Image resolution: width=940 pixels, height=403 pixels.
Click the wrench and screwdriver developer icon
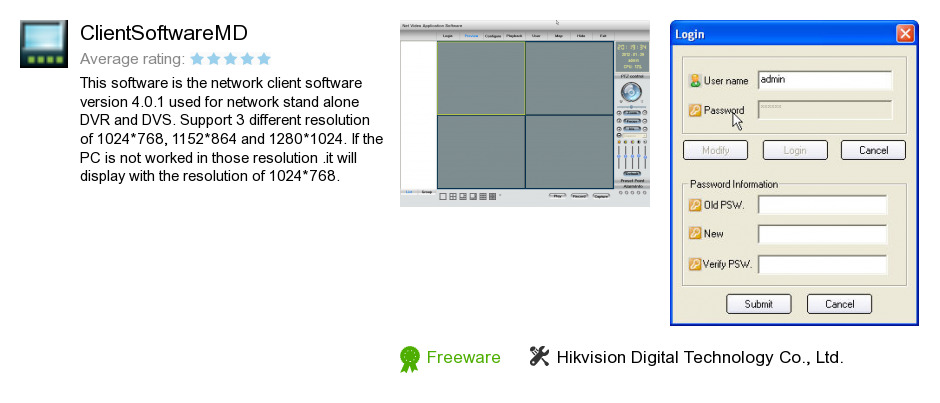(x=539, y=356)
